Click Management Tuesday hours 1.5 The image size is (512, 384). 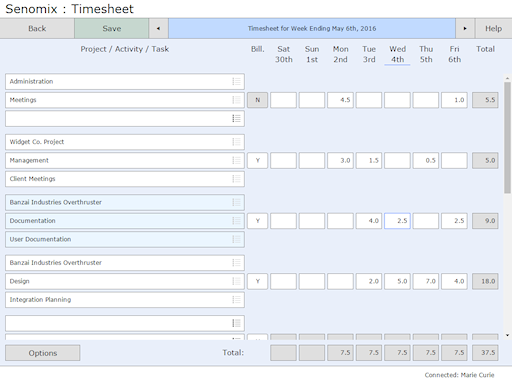369,160
